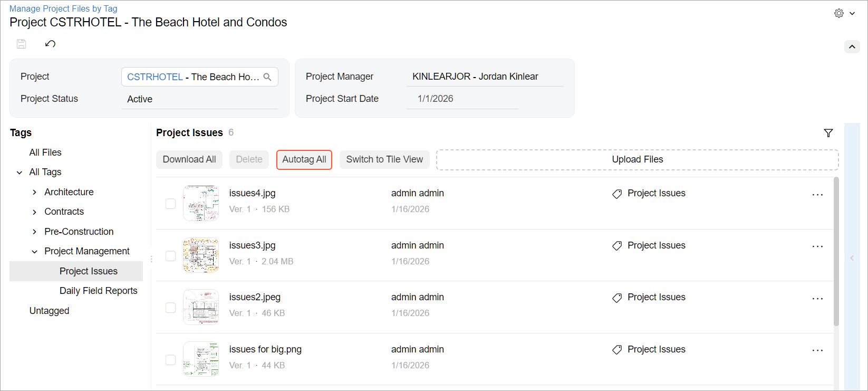Click the file name issues for big.png
The image size is (868, 391).
coord(265,349)
